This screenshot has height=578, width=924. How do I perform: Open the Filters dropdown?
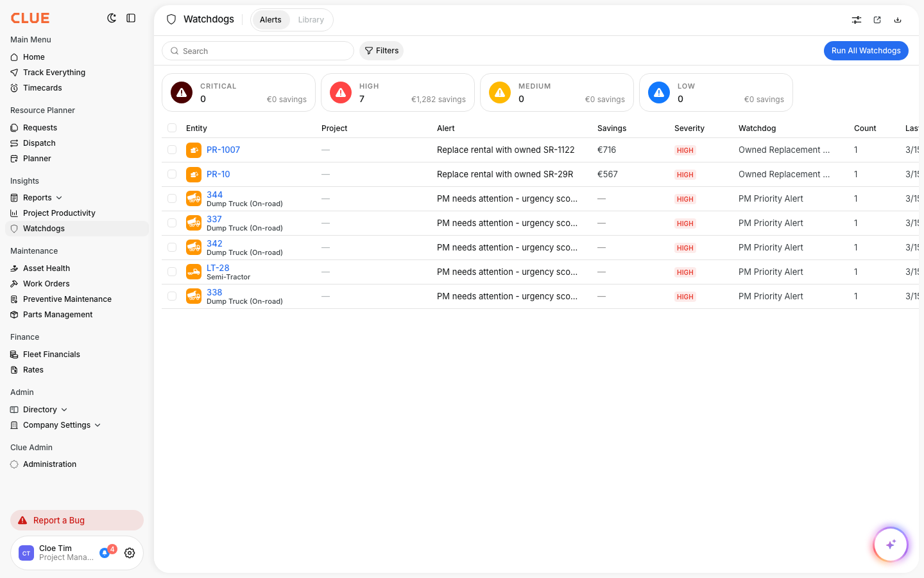click(x=381, y=51)
